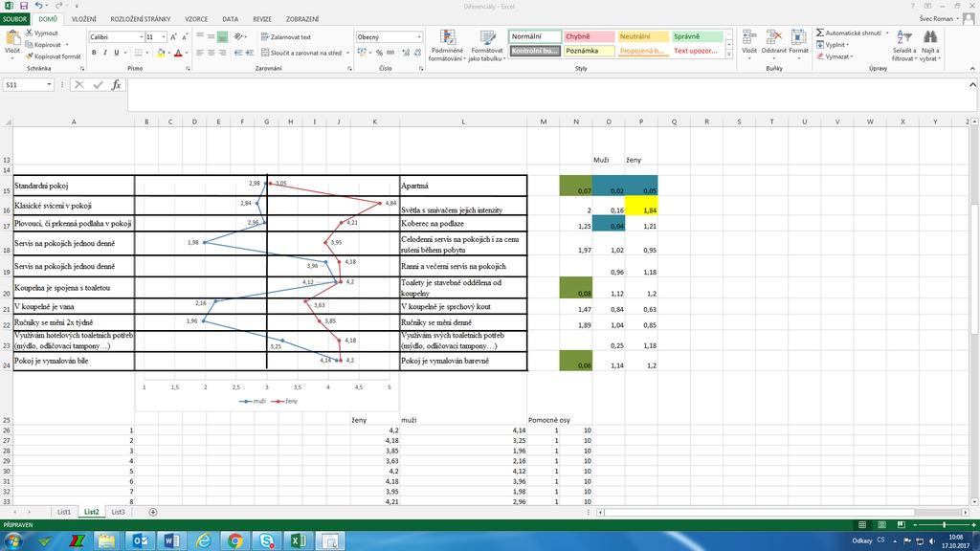Screen dimensions: 980x551
Task: Increase decimal places
Action: coord(406,54)
